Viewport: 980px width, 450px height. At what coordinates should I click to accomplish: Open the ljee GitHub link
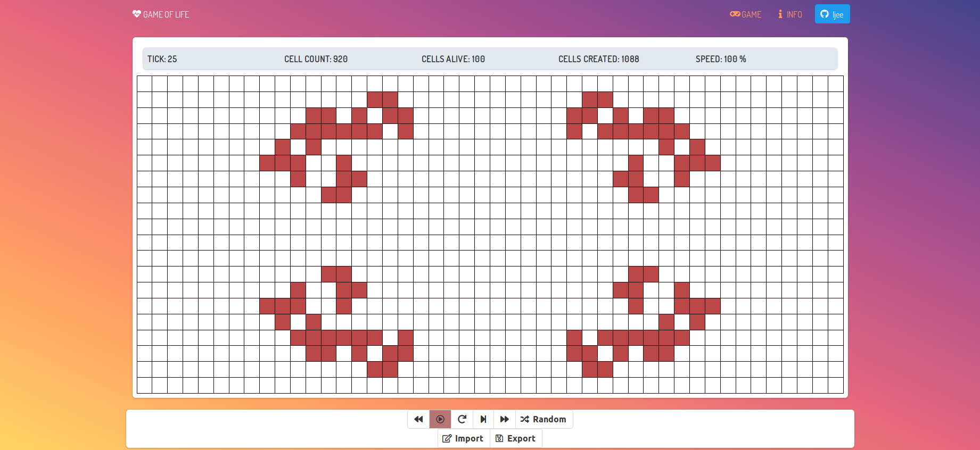click(x=832, y=14)
